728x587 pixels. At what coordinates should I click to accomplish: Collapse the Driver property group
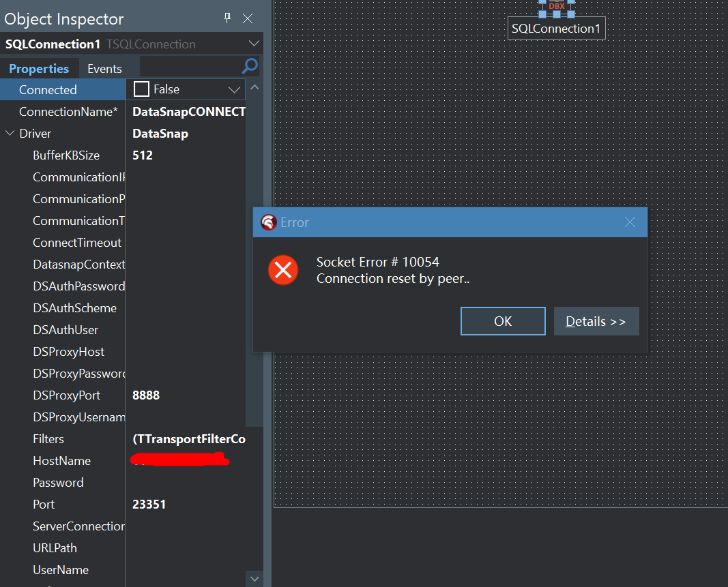(x=10, y=133)
